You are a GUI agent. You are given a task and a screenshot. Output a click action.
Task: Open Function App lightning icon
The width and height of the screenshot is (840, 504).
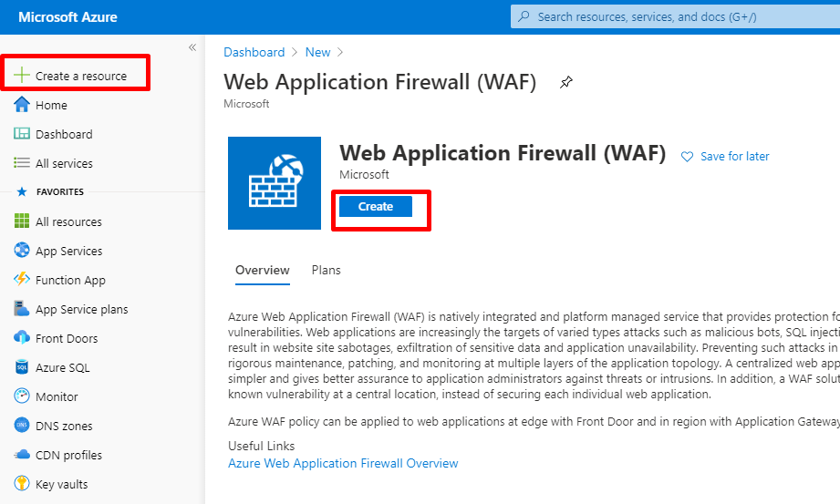pyautogui.click(x=21, y=279)
